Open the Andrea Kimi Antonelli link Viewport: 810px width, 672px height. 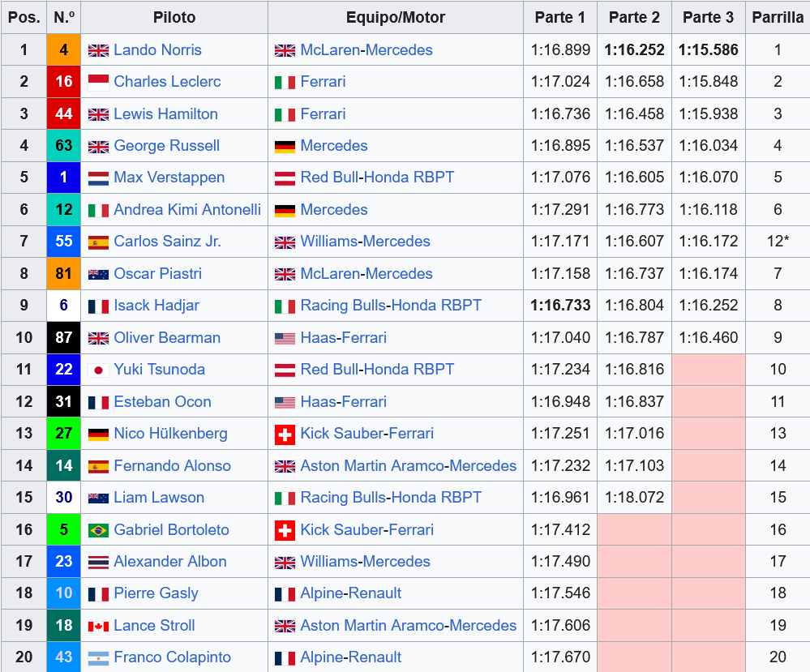coord(187,210)
